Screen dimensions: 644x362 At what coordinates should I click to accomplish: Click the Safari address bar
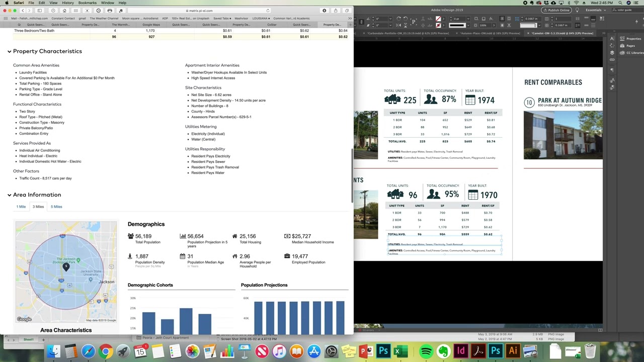tap(200, 10)
